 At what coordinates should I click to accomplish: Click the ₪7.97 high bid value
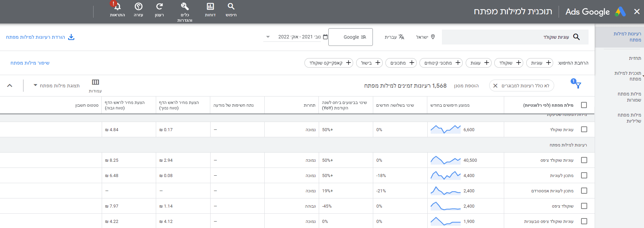[112, 206]
